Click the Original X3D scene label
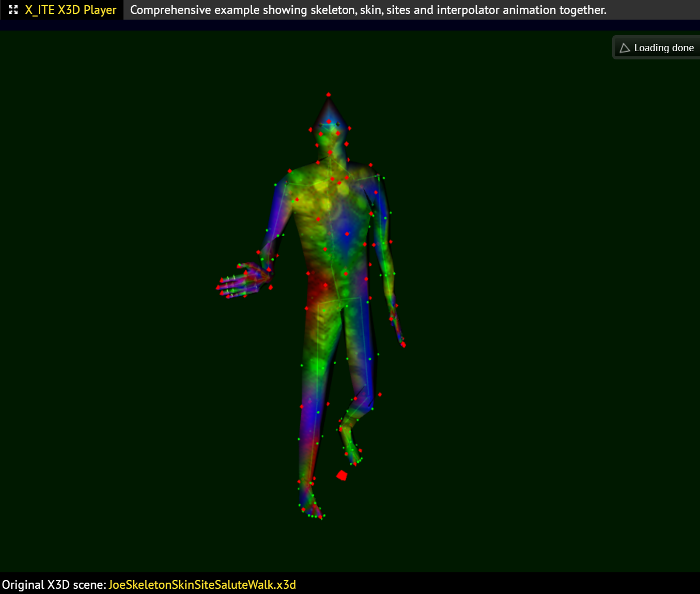 tap(54, 585)
